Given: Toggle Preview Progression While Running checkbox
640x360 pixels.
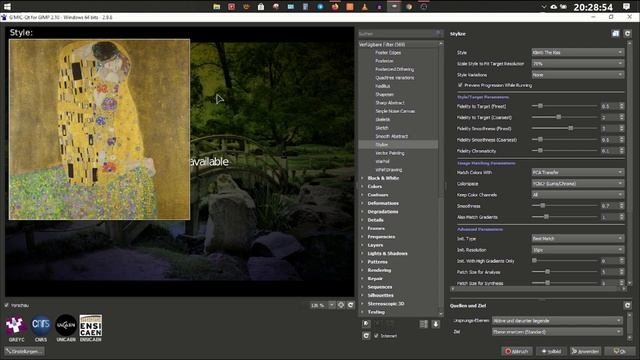Looking at the screenshot, I should 460,85.
